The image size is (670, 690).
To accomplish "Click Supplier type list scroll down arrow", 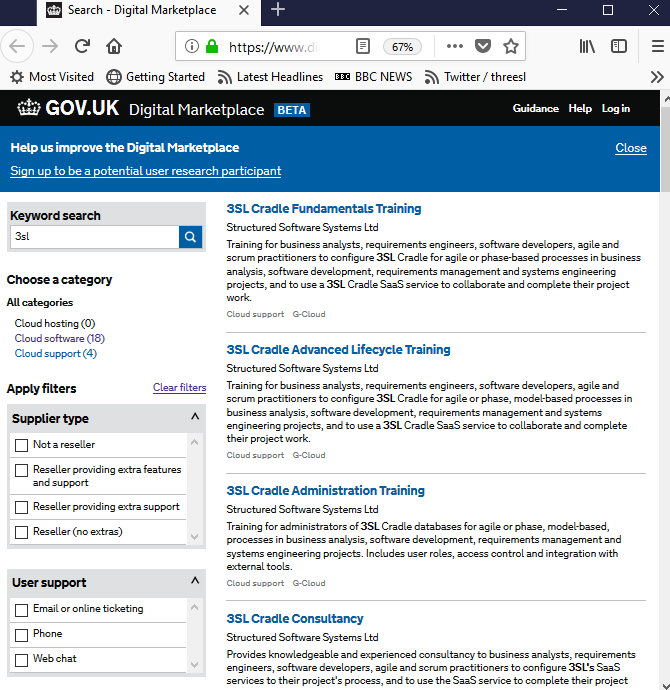I will 195,536.
